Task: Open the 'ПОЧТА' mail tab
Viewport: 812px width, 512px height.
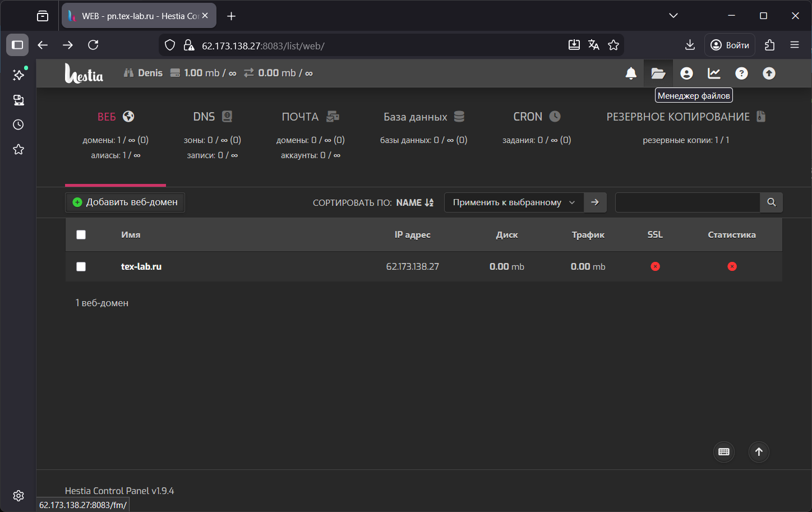Action: pyautogui.click(x=310, y=117)
